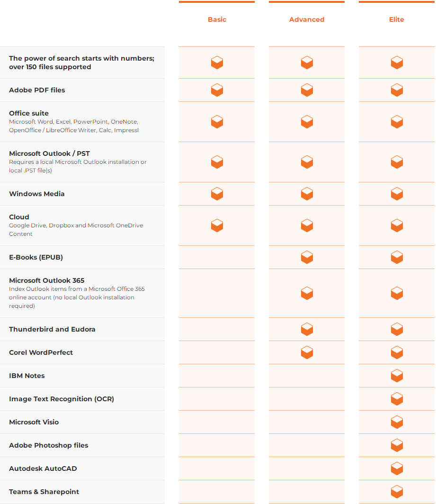Click the Basic icon for Windows Media
This screenshot has height=504, width=436.
(217, 194)
